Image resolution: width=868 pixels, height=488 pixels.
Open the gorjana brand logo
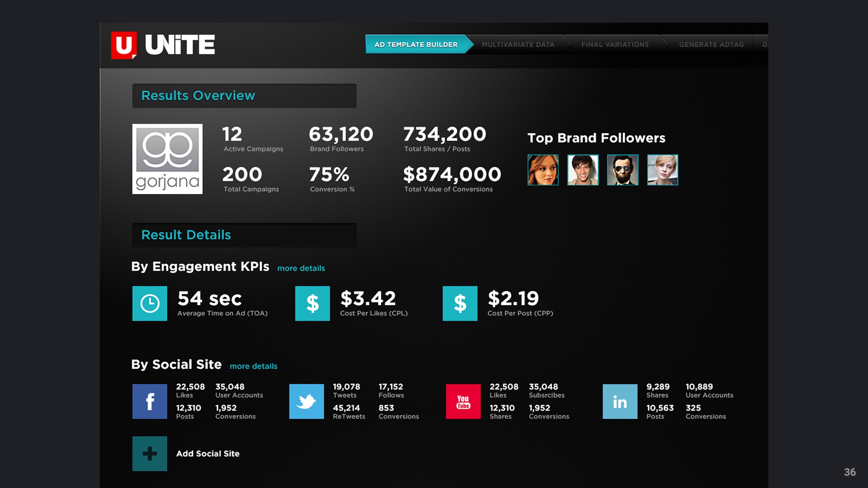point(167,159)
